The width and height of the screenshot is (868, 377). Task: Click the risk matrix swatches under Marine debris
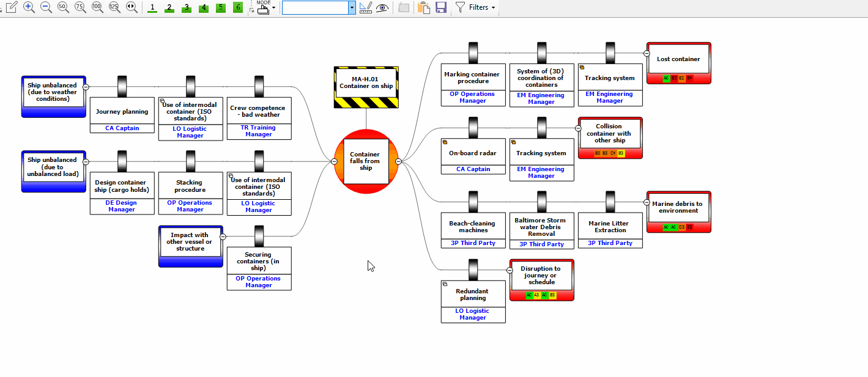pyautogui.click(x=678, y=227)
